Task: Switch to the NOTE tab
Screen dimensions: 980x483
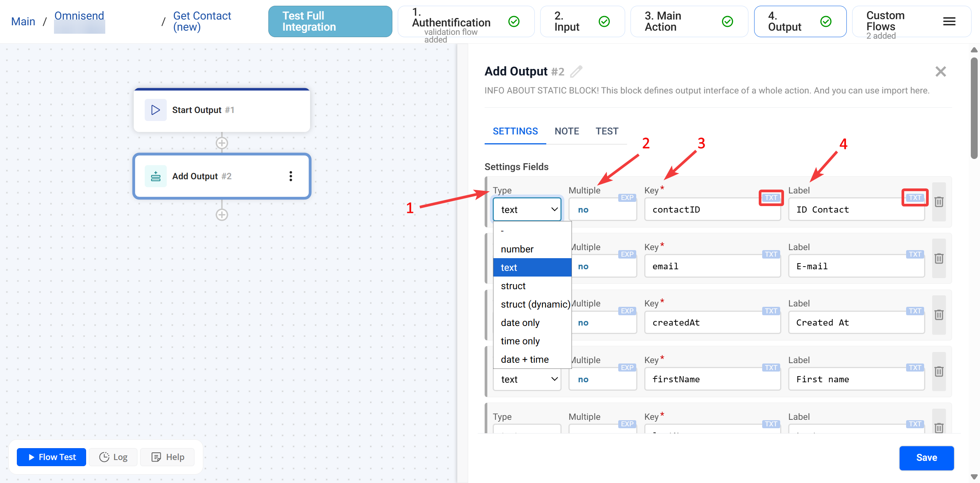Action: click(x=567, y=131)
